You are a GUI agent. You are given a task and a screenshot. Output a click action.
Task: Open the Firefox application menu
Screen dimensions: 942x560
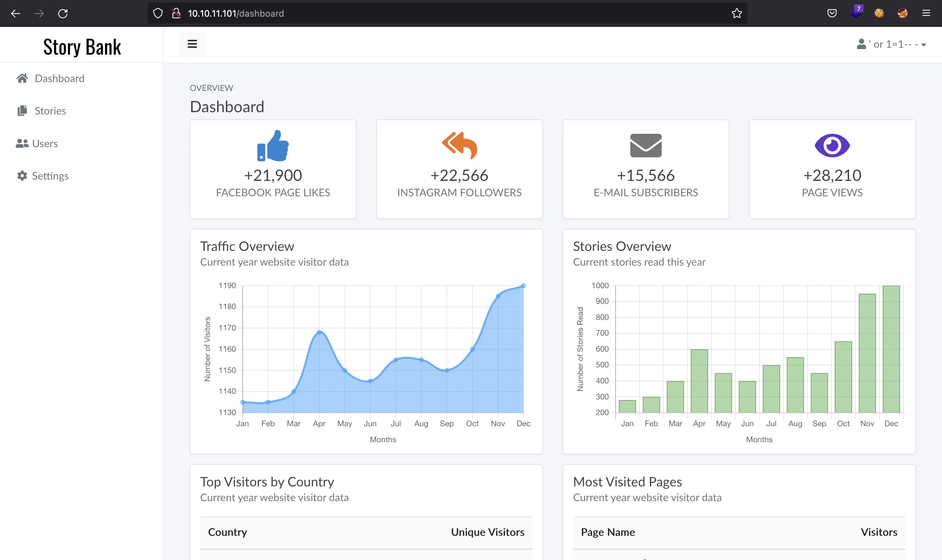(926, 13)
